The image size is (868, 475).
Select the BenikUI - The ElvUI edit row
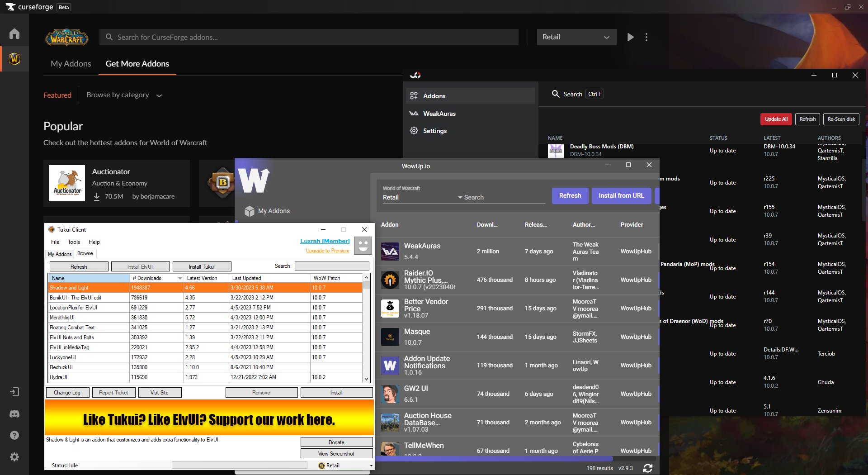(x=205, y=298)
